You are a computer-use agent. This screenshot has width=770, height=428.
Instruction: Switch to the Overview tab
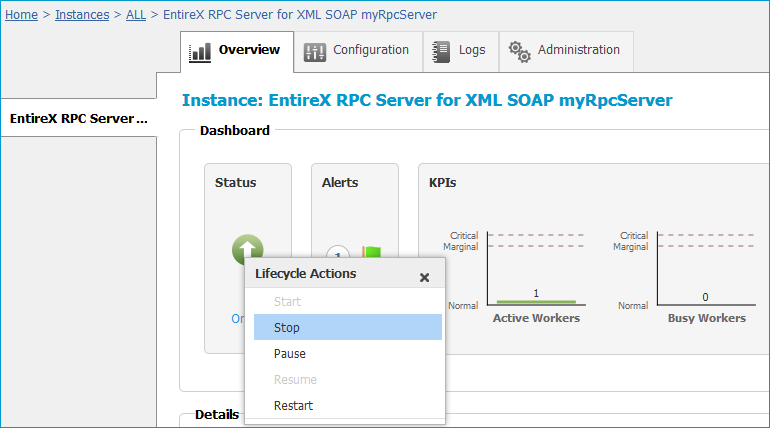[237, 52]
